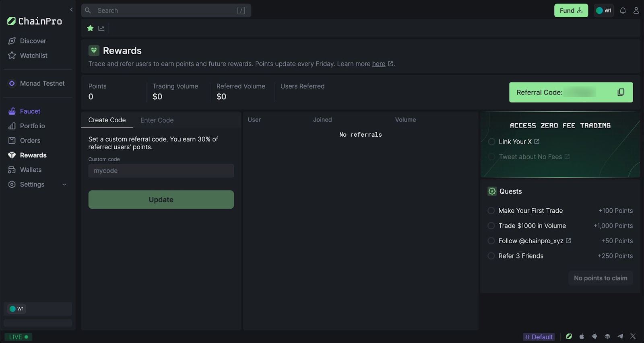Click the Custom code input field
This screenshot has width=644, height=343.
point(161,171)
